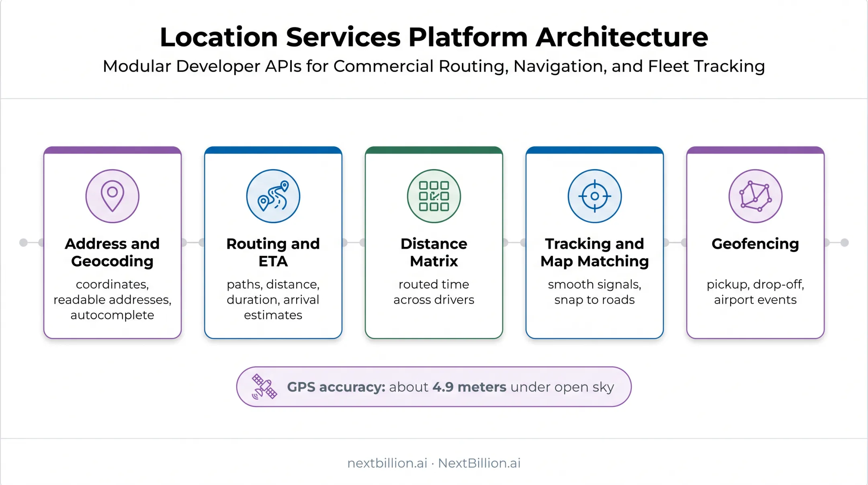Click "pickup, drop-off, airport events" description
The height and width of the screenshot is (485, 868).
[x=755, y=292]
